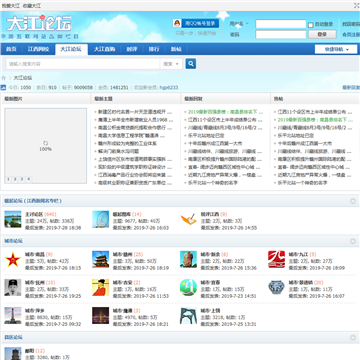Open green 2019最新百强县榜 in 最新回复 column
360x360 pixels.
pyautogui.click(x=225, y=112)
